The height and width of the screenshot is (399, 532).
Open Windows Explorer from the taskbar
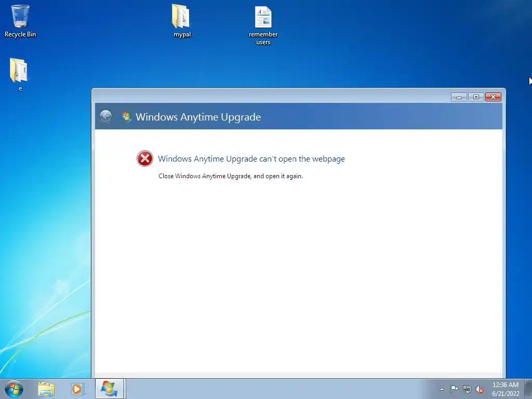(x=46, y=389)
